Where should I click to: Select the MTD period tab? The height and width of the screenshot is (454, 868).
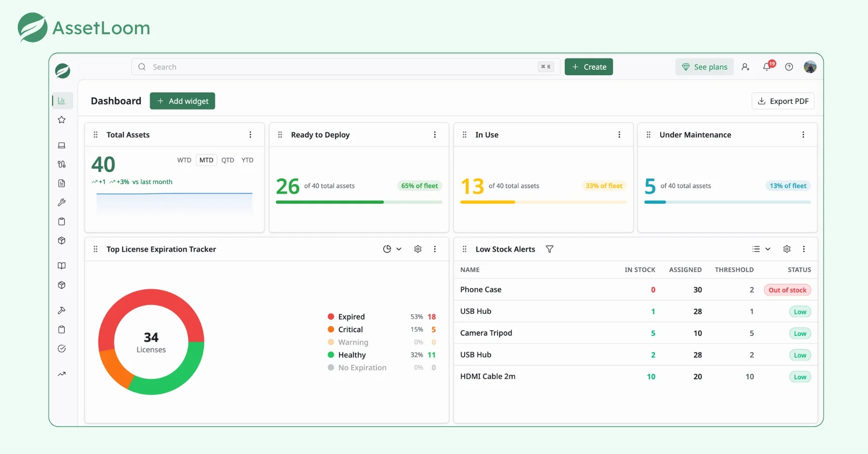(206, 160)
